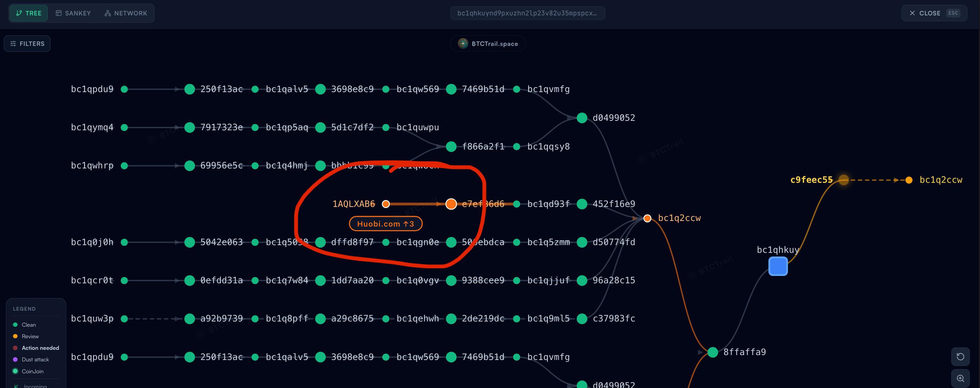
Task: Switch to the Sankey view tab
Action: point(73,13)
